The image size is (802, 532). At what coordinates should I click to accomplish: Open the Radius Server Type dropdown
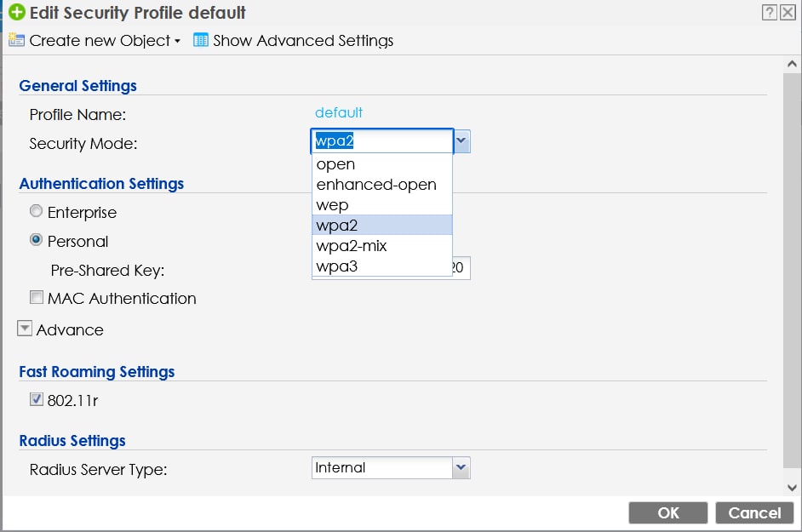pyautogui.click(x=461, y=467)
